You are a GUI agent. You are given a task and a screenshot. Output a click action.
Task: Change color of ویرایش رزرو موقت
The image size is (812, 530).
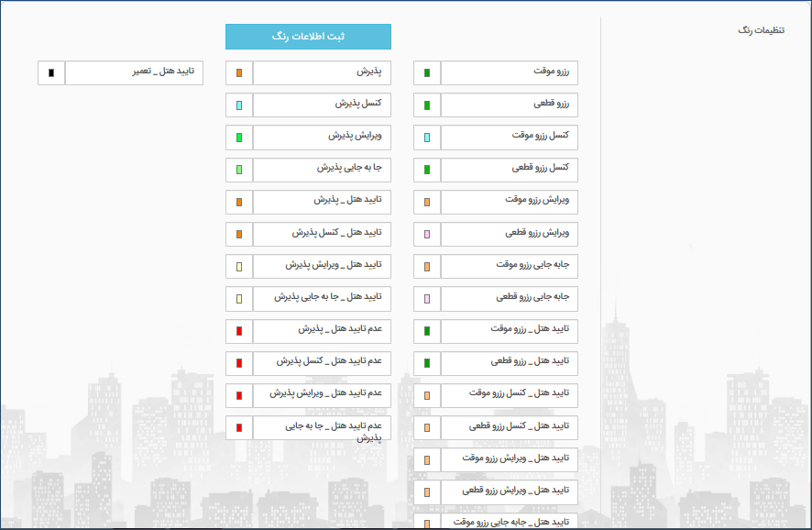coord(427,202)
